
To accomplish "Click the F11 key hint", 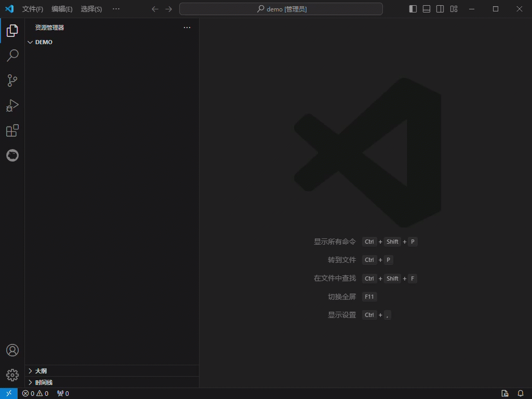I will [369, 297].
